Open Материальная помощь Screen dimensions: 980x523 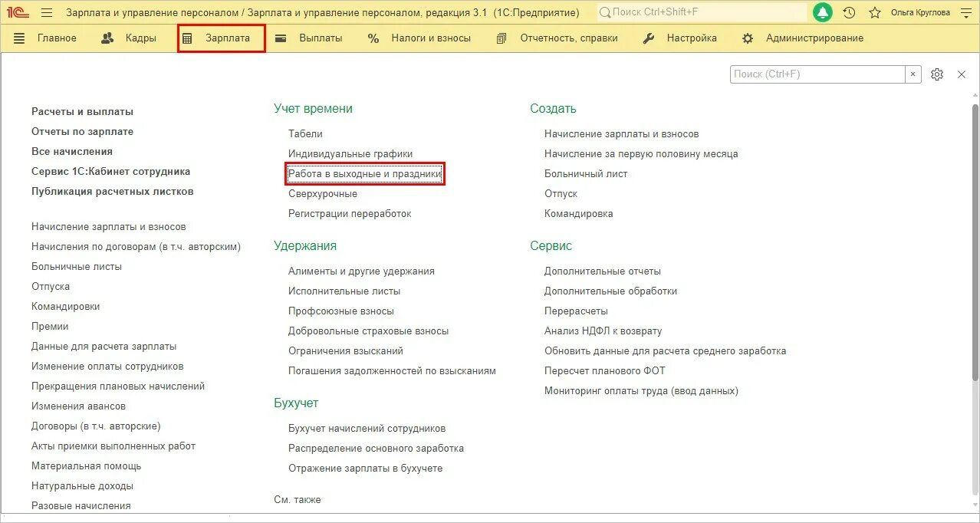[x=87, y=466]
